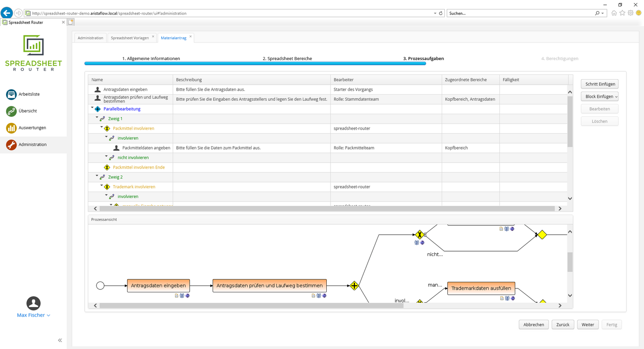The image size is (644, 349).
Task: Collapse the sidebar with double-chevron icon
Action: [60, 340]
